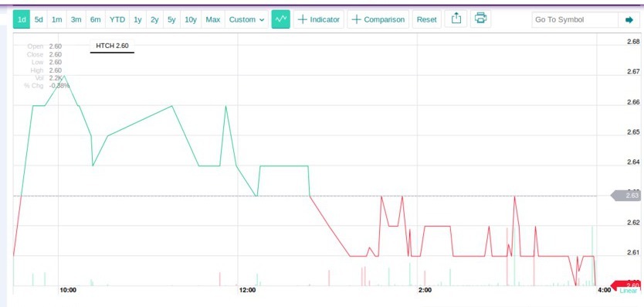
Task: Switch to 2y range
Action: coord(154,19)
